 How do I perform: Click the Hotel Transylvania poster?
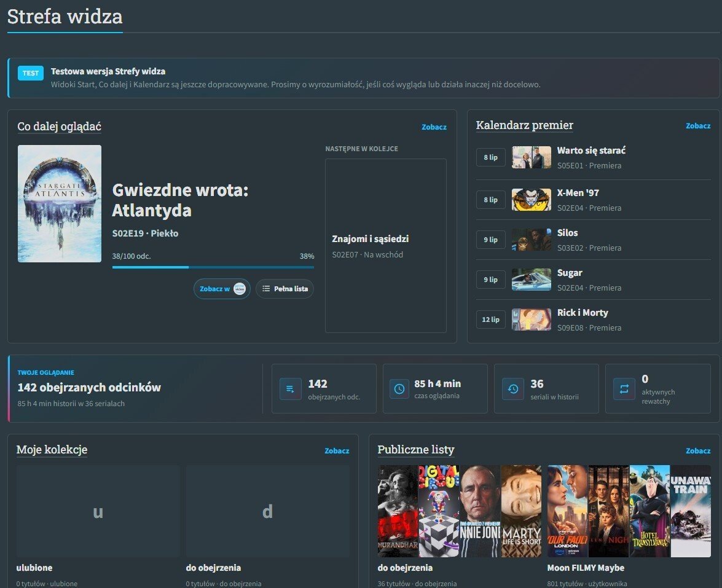649,511
